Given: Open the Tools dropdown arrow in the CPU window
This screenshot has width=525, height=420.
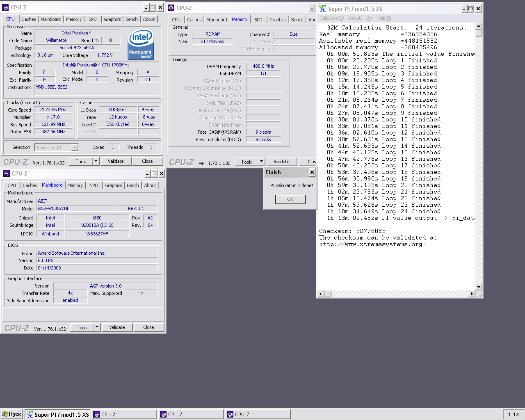Looking at the screenshot, I should 96,161.
